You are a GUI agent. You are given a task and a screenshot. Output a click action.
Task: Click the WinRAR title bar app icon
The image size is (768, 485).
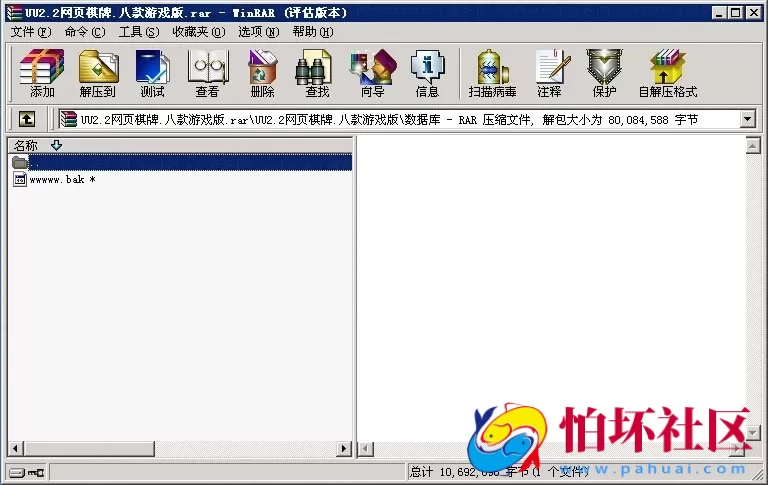(14, 13)
